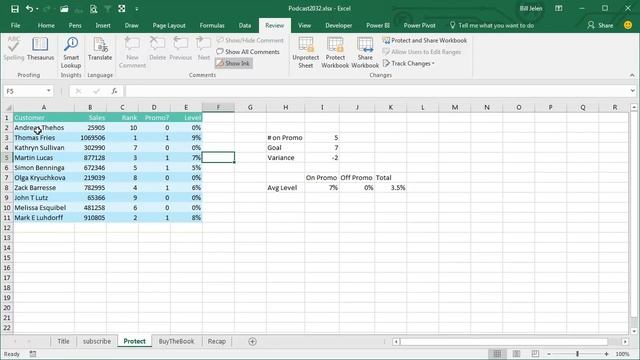
Task: Open the Name Box dropdown arrow
Action: 49,91
